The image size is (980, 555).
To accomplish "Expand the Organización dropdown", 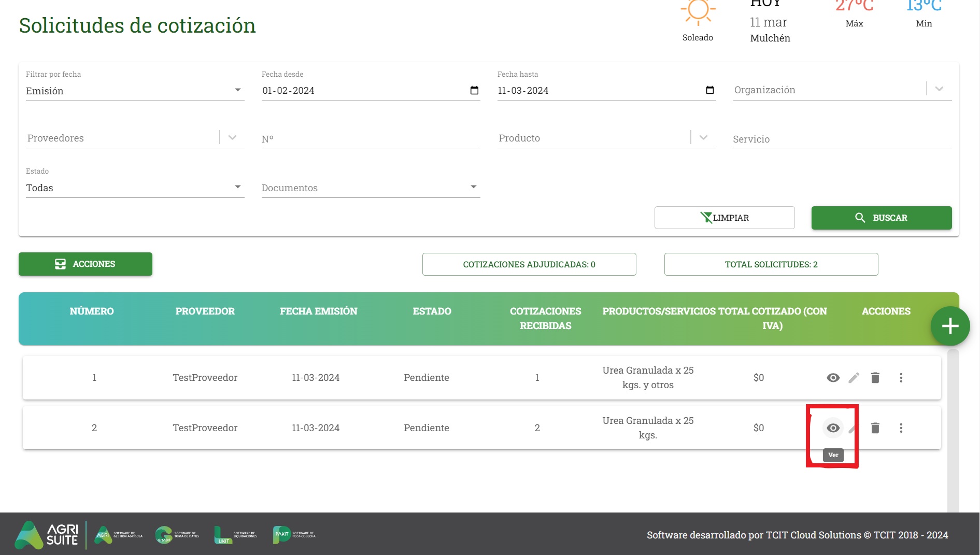I will 939,89.
